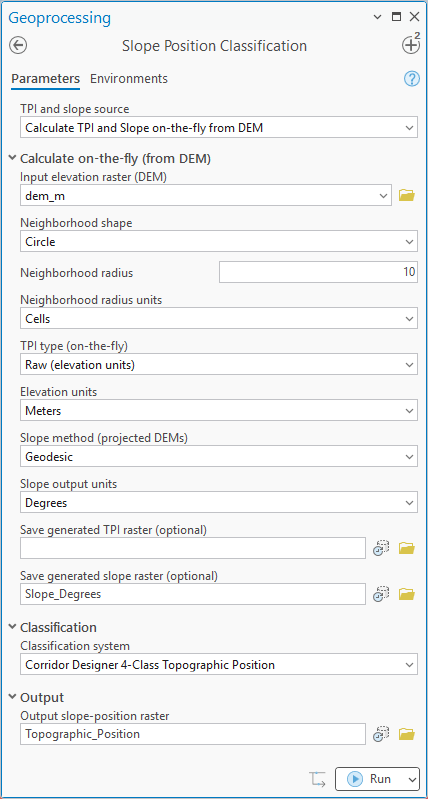428x799 pixels.
Task: Open database picker for slope-position raster
Action: tap(381, 734)
